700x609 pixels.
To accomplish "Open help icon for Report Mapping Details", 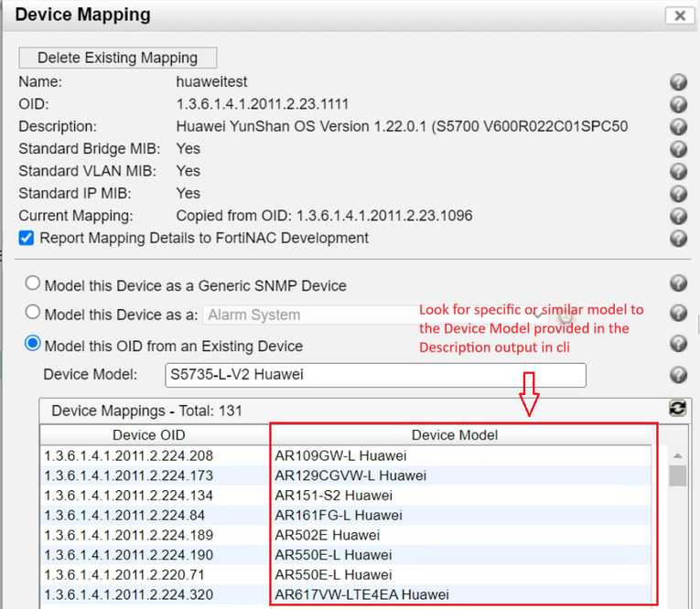I will pos(678,239).
